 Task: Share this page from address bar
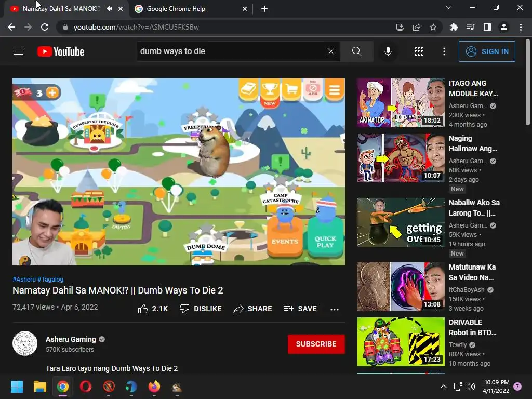click(417, 27)
